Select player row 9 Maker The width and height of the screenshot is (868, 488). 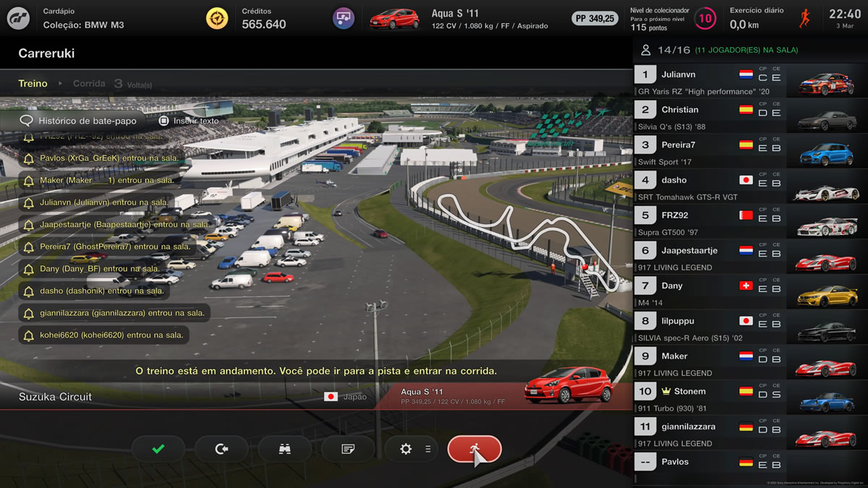[x=750, y=363]
